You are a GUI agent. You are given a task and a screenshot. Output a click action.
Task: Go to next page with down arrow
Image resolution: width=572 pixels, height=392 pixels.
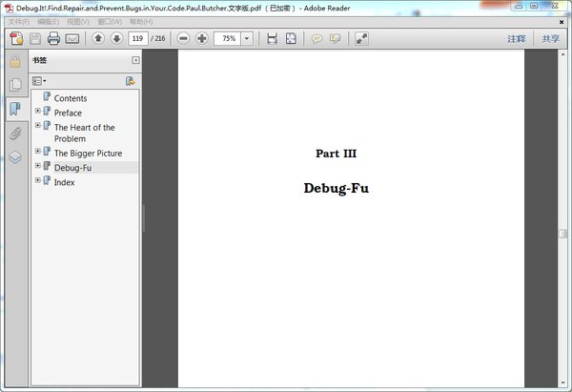(x=116, y=38)
